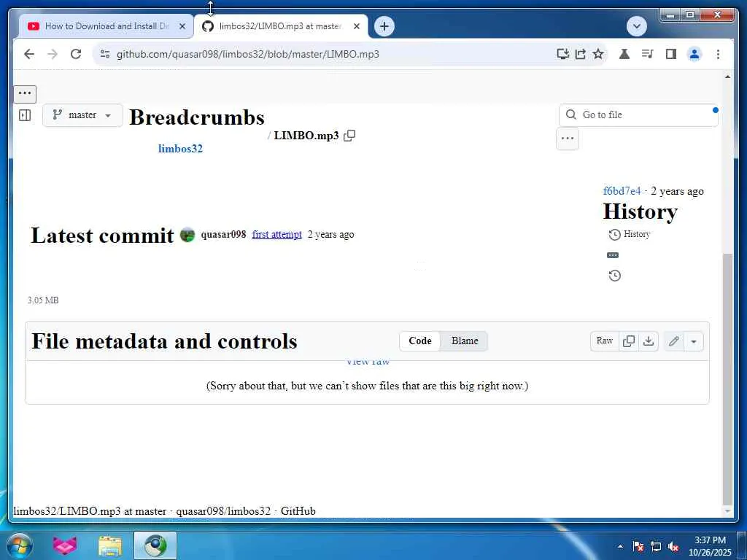This screenshot has width=747, height=560.
Task: Switch to the How to Download and Install tab
Action: 107,26
